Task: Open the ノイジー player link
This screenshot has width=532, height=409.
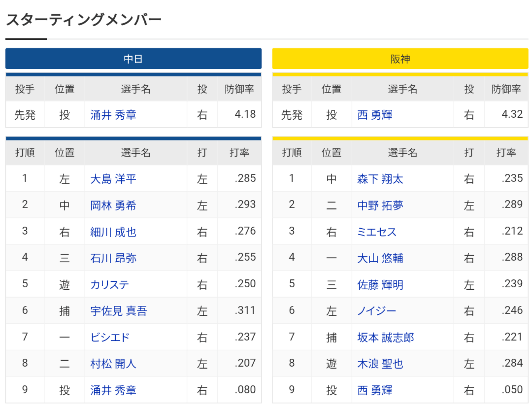Action: (x=376, y=311)
